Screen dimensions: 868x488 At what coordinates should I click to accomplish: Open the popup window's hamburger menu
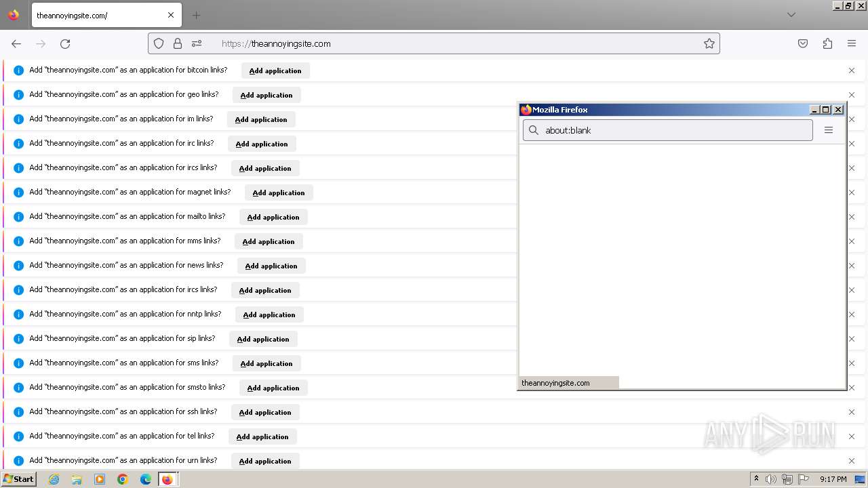coord(829,130)
